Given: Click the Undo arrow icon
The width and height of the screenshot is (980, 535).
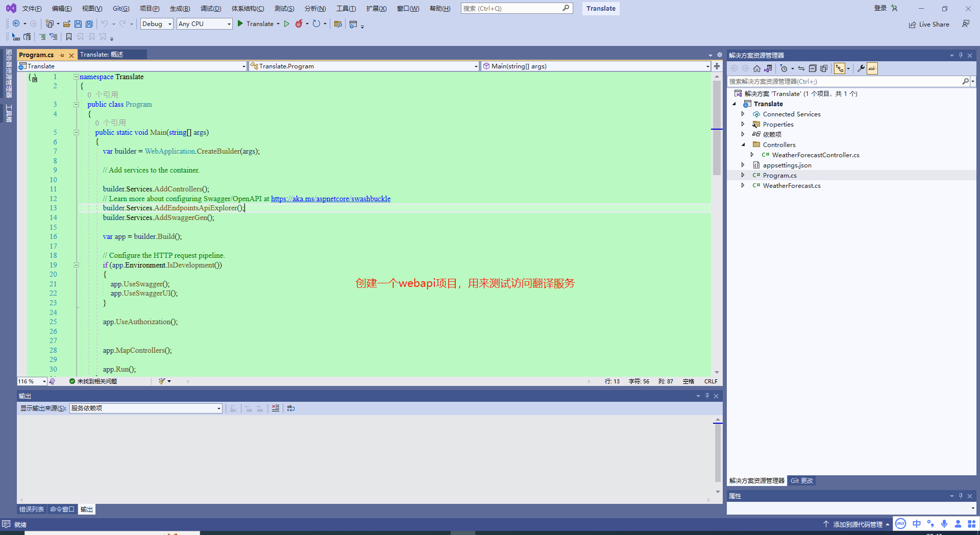Looking at the screenshot, I should [105, 23].
